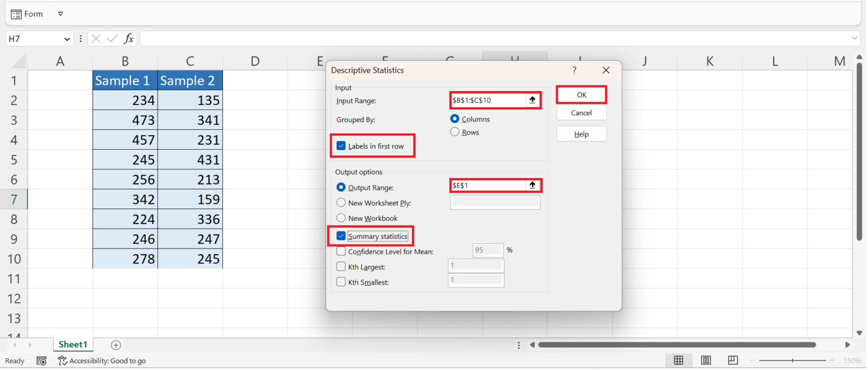This screenshot has width=868, height=370.
Task: Uncheck Labels in first row
Action: click(x=341, y=145)
